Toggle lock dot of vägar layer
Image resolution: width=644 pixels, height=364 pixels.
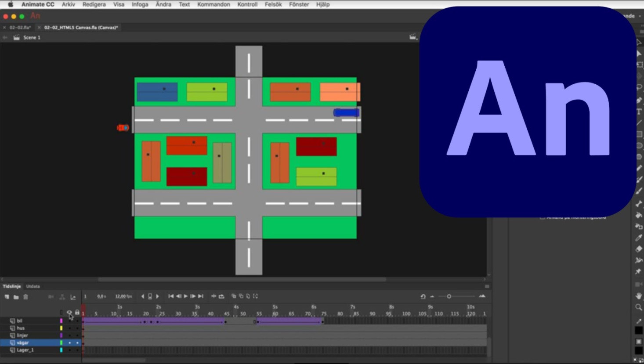tap(77, 343)
